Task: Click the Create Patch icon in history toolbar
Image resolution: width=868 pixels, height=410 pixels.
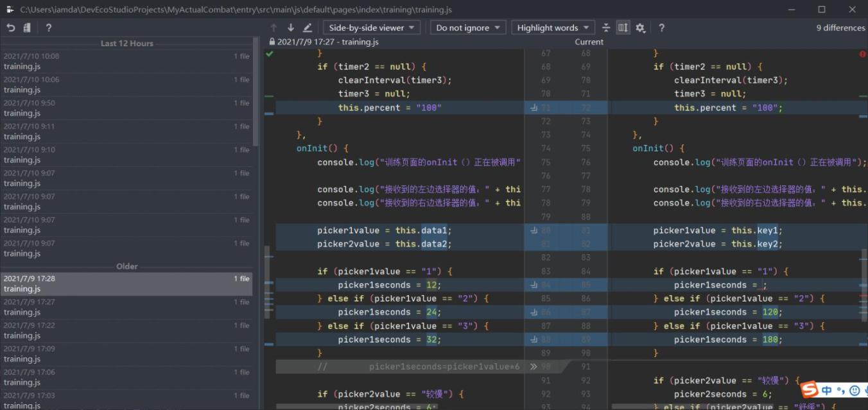Action: click(27, 28)
